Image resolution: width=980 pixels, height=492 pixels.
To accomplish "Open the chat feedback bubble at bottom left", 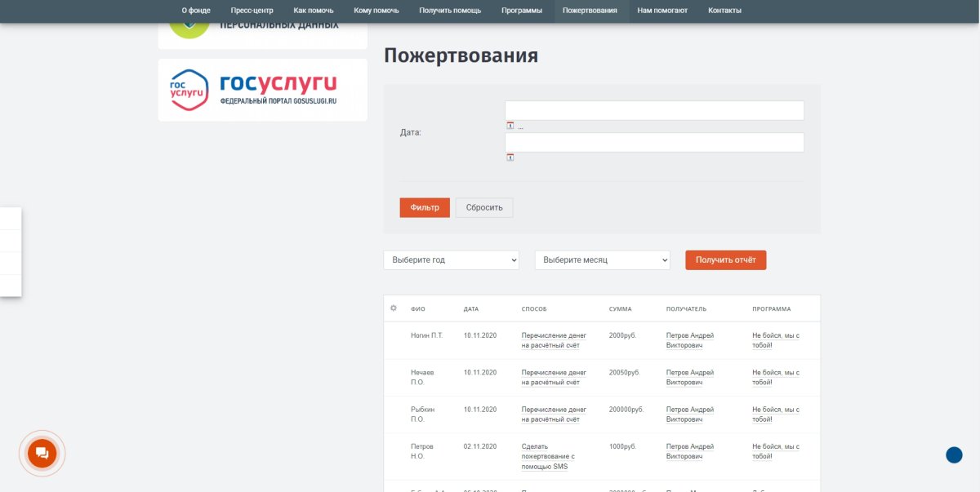I will click(42, 454).
